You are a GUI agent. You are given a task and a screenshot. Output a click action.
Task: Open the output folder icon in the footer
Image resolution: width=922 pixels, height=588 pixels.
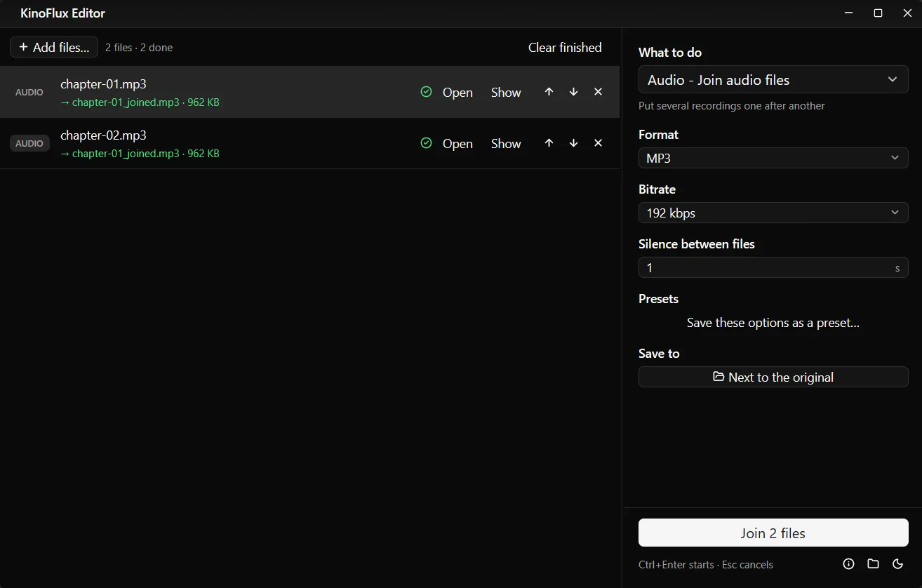tap(873, 564)
